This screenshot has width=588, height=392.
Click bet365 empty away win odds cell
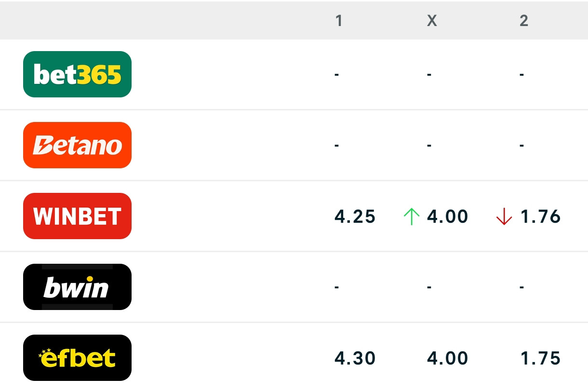(522, 75)
